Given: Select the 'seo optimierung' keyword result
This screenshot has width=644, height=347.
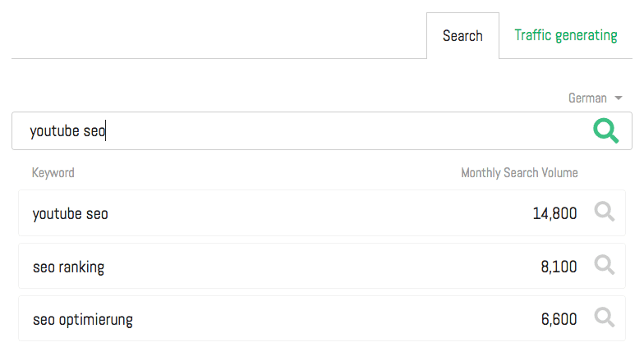Looking at the screenshot, I should pos(83,319).
